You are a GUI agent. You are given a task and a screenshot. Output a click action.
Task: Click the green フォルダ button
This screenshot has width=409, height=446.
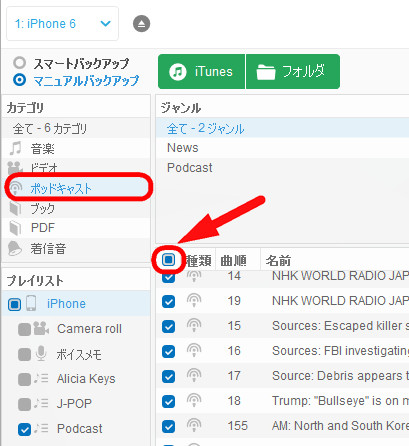click(x=293, y=72)
